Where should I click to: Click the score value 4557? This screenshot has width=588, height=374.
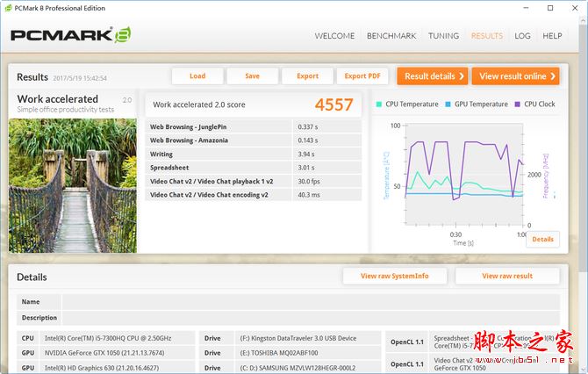tap(333, 104)
